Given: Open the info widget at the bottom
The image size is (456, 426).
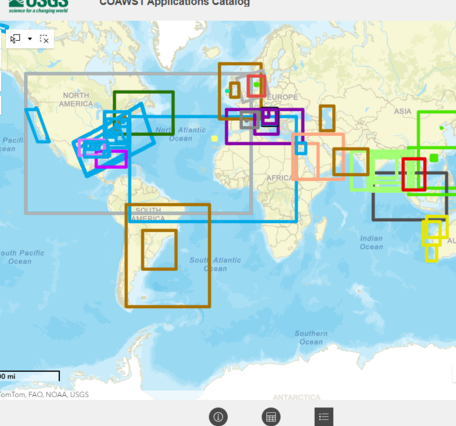Looking at the screenshot, I should tap(218, 417).
